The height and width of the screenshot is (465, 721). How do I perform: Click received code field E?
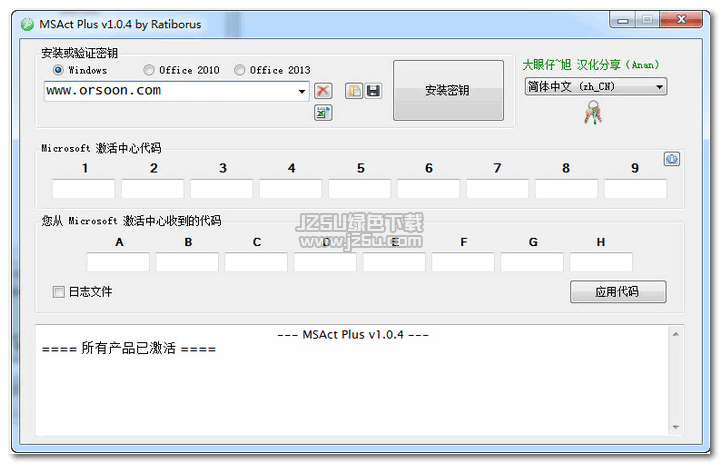(x=394, y=262)
